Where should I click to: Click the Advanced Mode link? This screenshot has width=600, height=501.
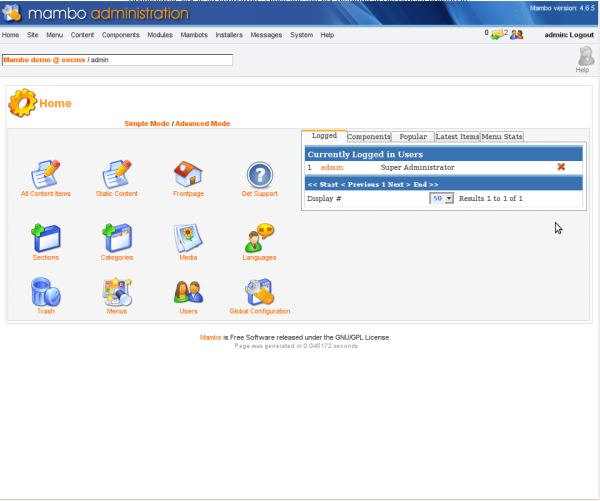202,124
